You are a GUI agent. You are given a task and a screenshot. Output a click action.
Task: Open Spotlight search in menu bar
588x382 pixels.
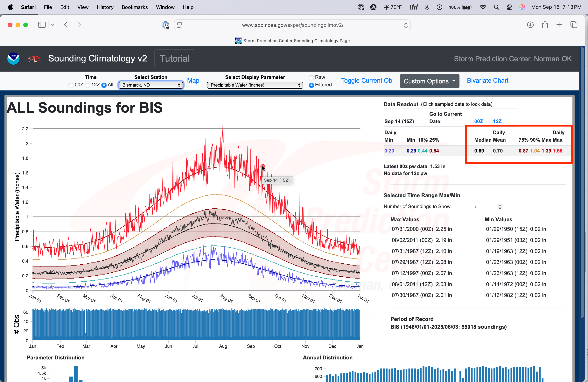(x=496, y=7)
